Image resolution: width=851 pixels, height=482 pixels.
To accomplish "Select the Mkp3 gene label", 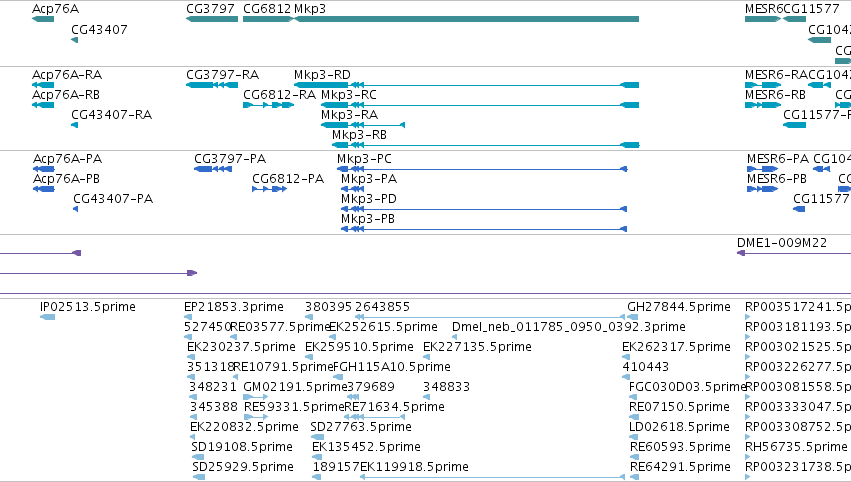I will (310, 9).
